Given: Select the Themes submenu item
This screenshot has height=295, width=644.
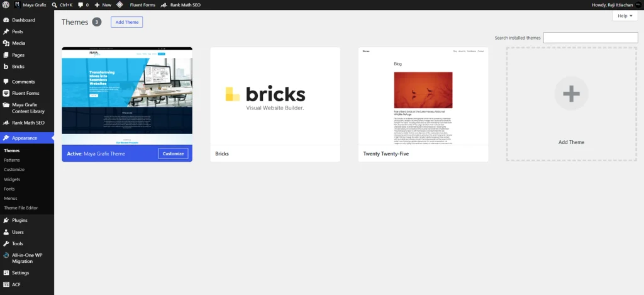Looking at the screenshot, I should [12, 151].
